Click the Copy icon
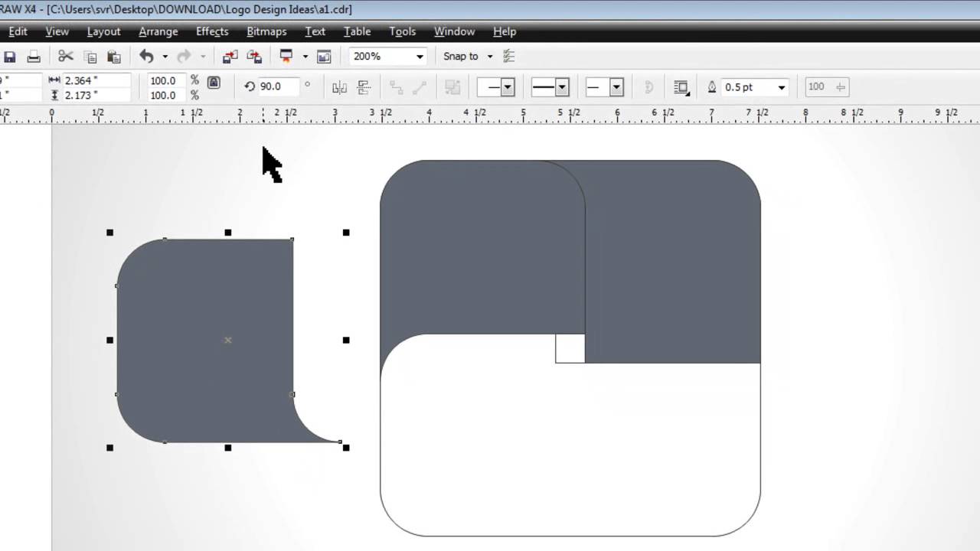The width and height of the screenshot is (980, 551). coord(90,57)
